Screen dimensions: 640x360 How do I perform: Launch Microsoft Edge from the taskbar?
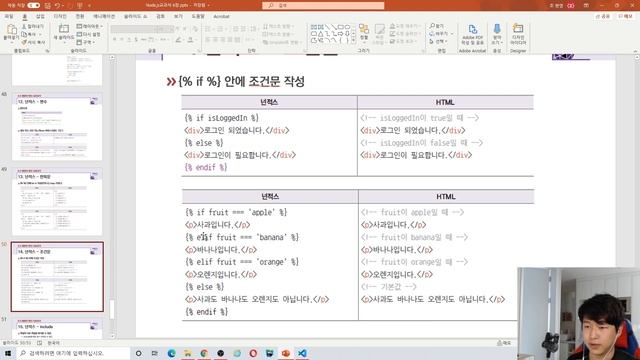(x=171, y=353)
